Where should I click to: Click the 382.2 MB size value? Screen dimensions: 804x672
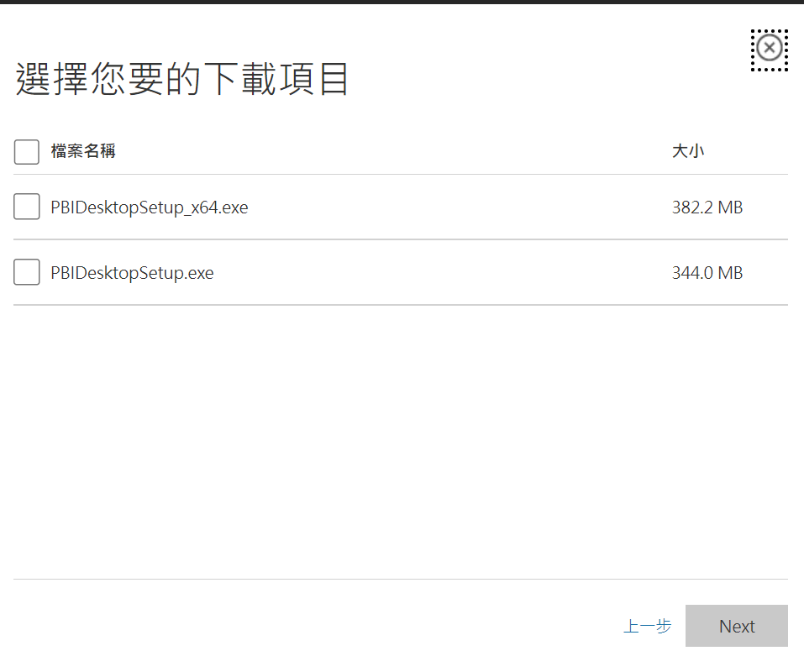coord(707,207)
